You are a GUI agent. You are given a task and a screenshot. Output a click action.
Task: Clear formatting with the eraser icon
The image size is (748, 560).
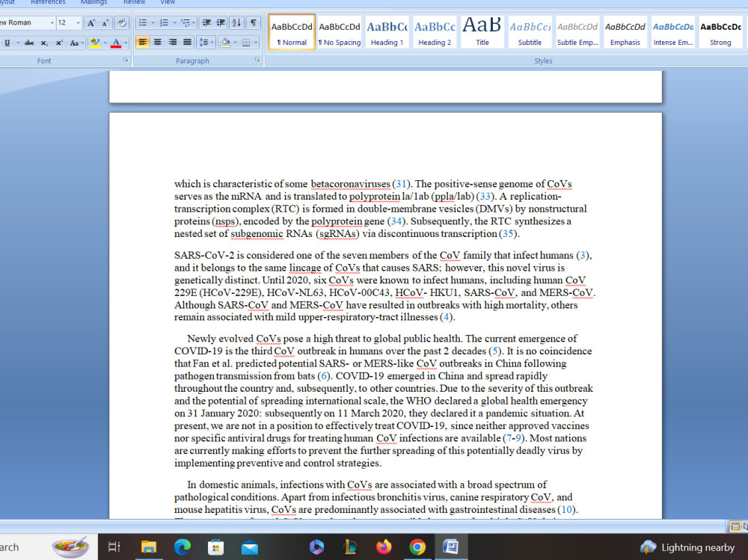pyautogui.click(x=122, y=22)
